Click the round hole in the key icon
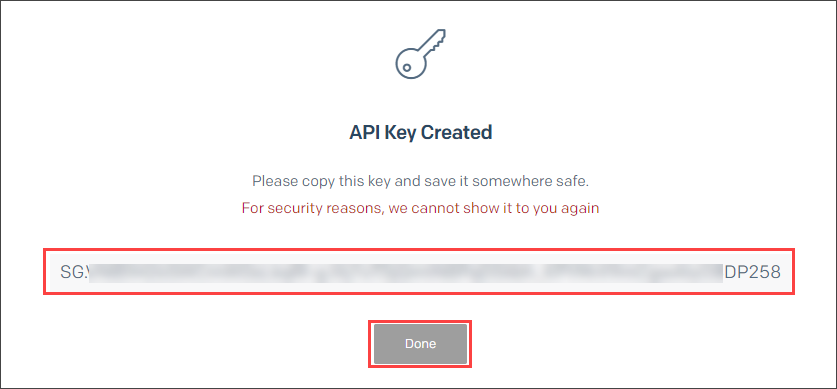 point(407,68)
